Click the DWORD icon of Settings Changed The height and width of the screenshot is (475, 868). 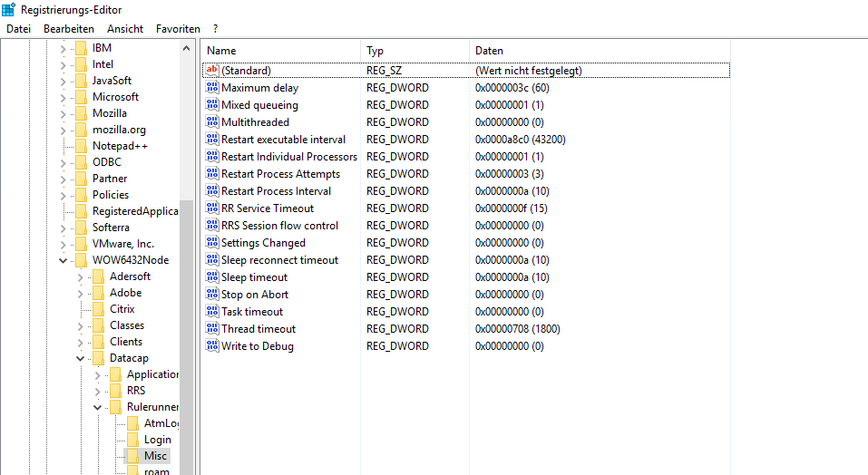coord(211,242)
